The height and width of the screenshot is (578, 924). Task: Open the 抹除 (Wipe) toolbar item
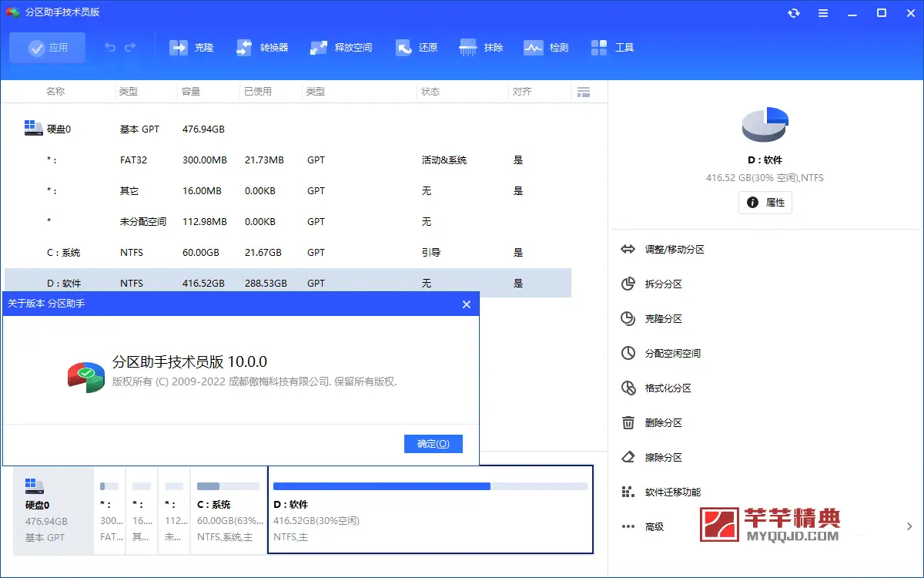coord(481,48)
